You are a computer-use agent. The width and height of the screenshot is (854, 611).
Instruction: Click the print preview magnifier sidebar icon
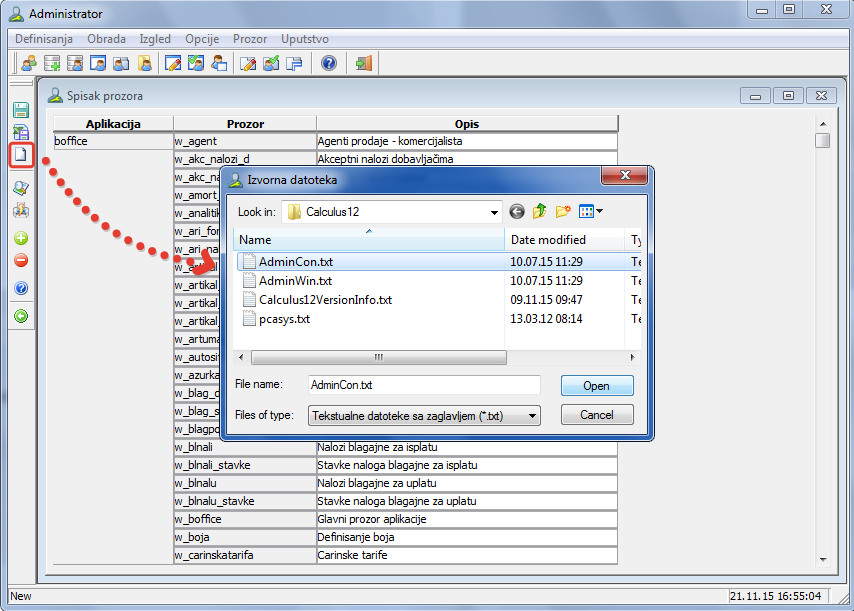(21, 188)
